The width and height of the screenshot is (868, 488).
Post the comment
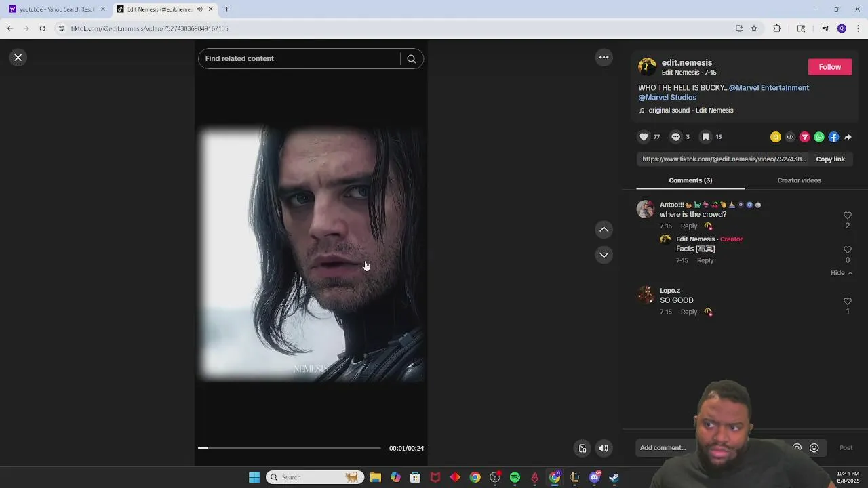click(x=846, y=448)
